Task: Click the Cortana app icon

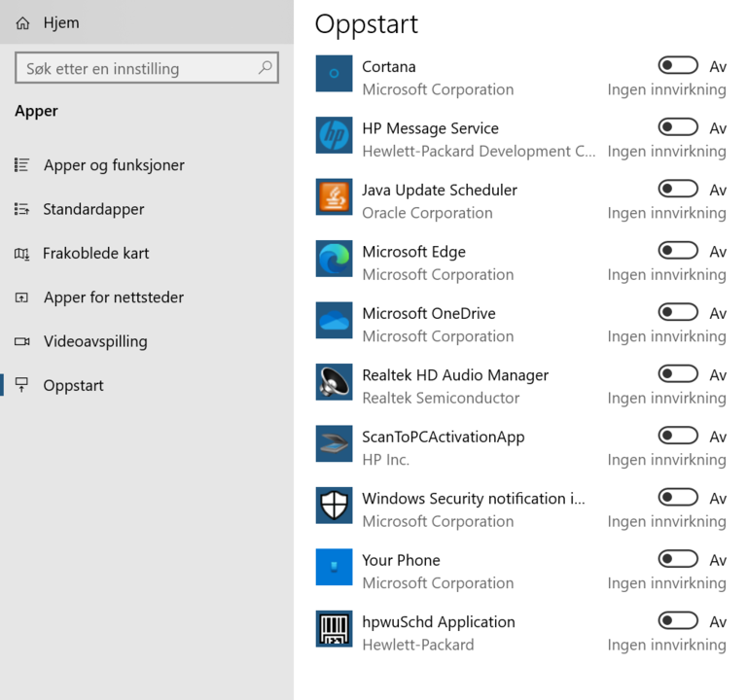Action: click(334, 73)
